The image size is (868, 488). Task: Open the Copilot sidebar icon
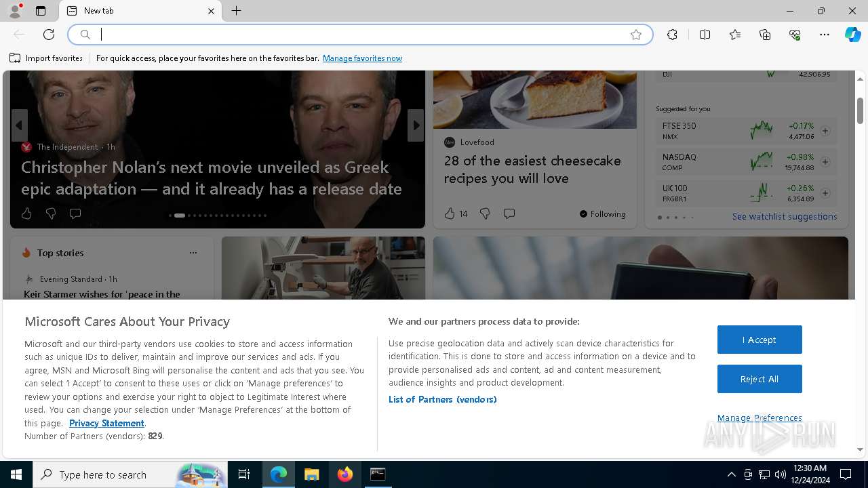click(852, 35)
